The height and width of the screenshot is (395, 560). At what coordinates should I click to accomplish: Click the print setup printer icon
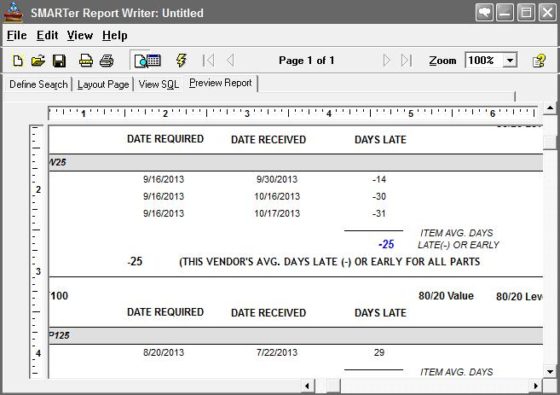tap(86, 61)
